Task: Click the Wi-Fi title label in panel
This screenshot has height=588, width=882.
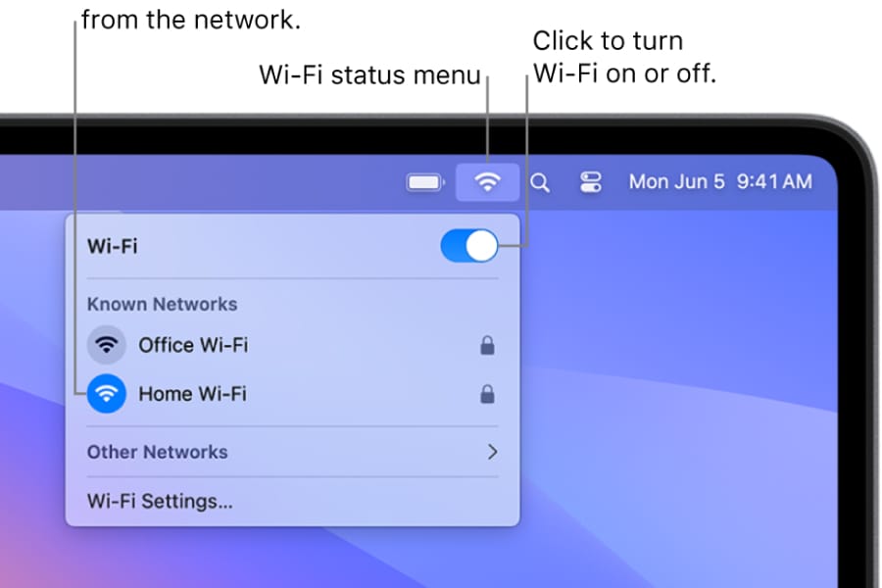Action: 112,246
